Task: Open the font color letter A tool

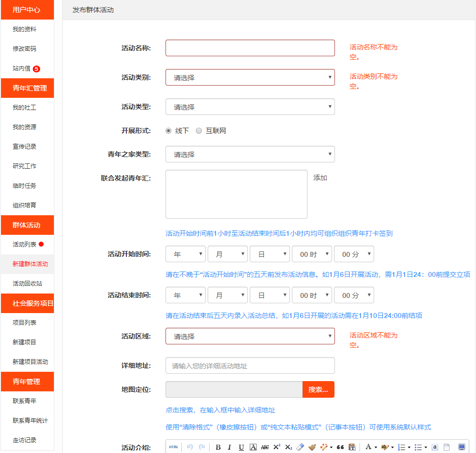Action: (x=368, y=447)
